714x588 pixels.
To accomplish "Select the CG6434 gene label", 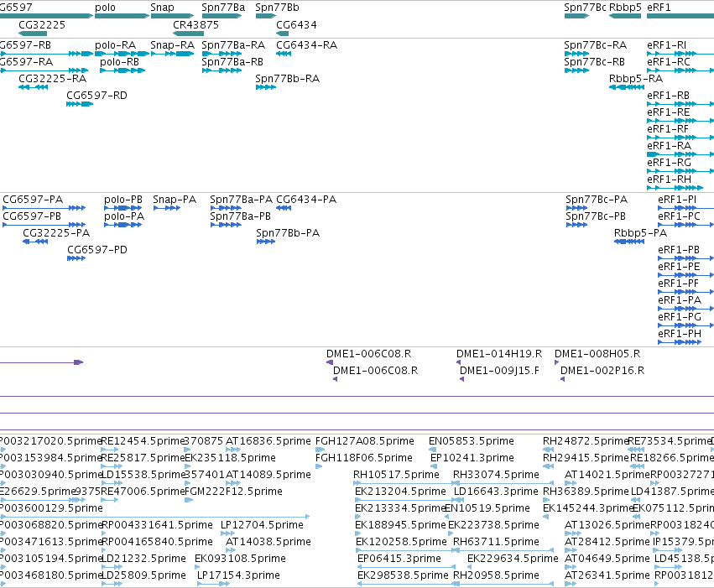I will click(x=296, y=25).
